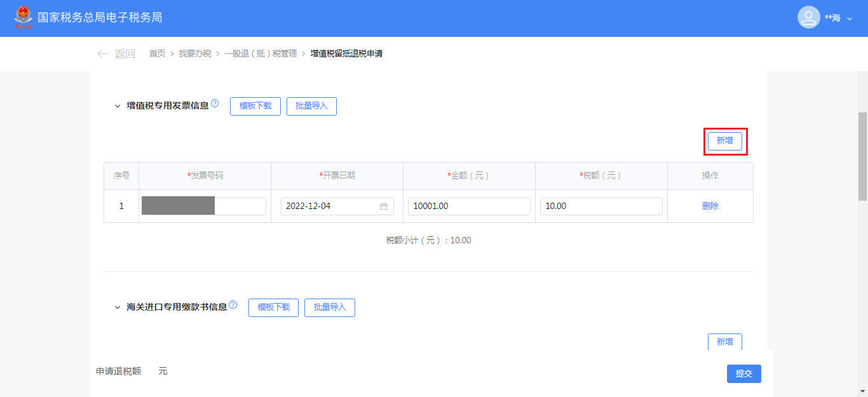868x397 pixels.
Task: Delete invoice row 1 via 删除
Action: coord(710,206)
